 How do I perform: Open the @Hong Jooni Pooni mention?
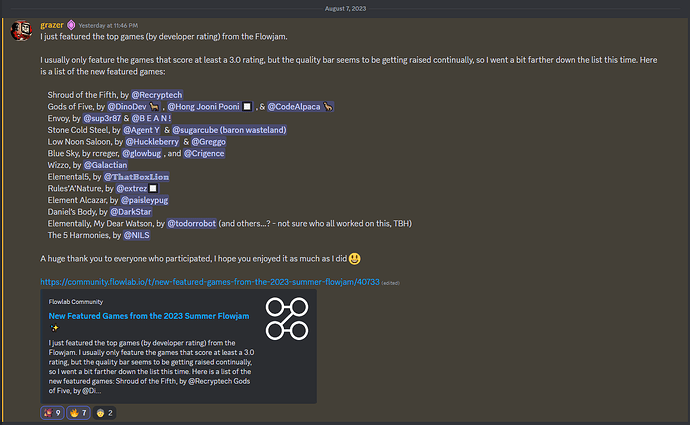[x=209, y=106]
